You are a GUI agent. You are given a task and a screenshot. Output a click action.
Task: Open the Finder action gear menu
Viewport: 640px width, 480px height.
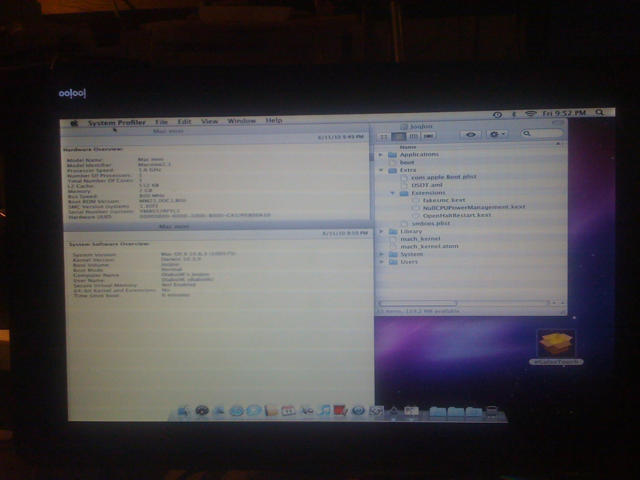tap(497, 134)
